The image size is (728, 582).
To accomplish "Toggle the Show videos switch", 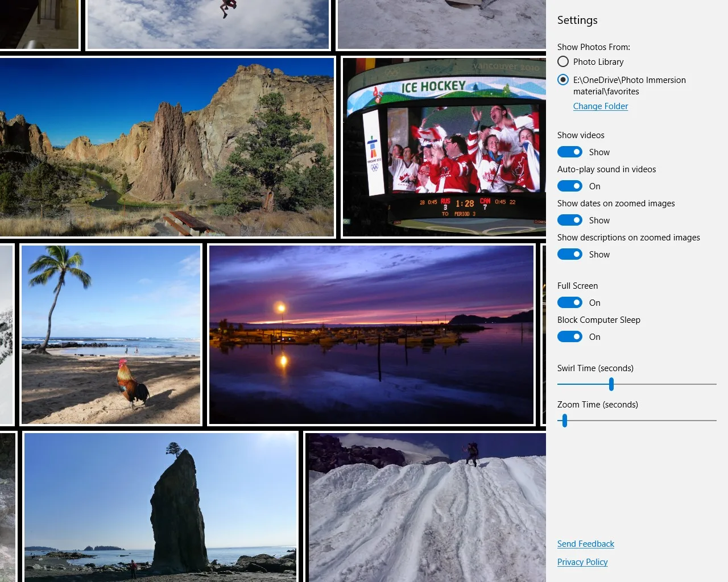I will click(570, 152).
